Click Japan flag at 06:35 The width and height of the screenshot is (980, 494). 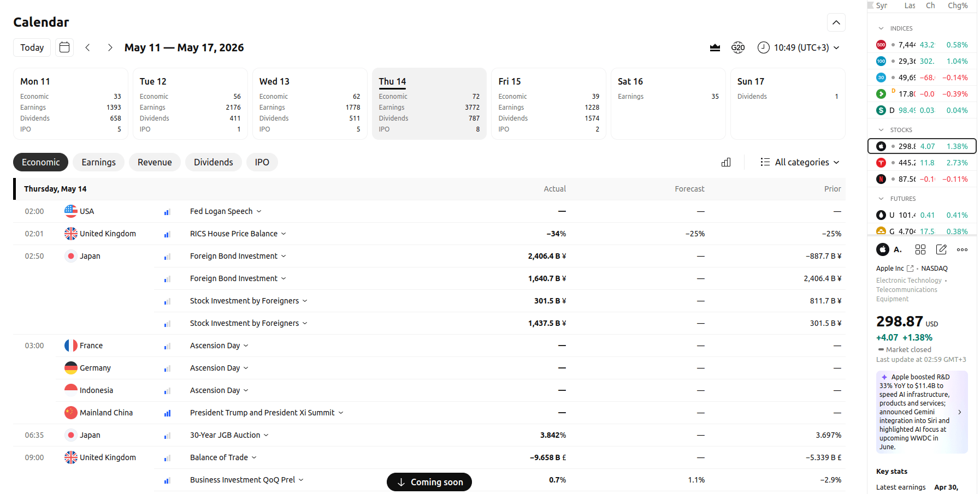(x=71, y=435)
